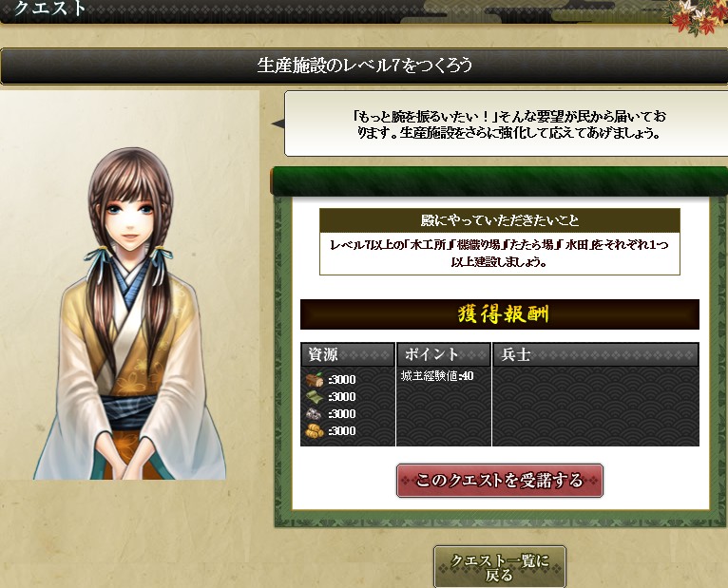This screenshot has height=588, width=728.
Task: Click the 殿にやっていただきたいこと header
Action: point(500,220)
